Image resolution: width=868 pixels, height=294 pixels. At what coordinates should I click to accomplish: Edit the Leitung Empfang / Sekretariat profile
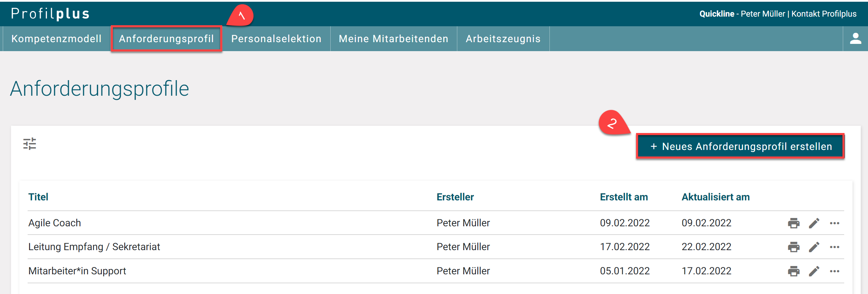(814, 247)
